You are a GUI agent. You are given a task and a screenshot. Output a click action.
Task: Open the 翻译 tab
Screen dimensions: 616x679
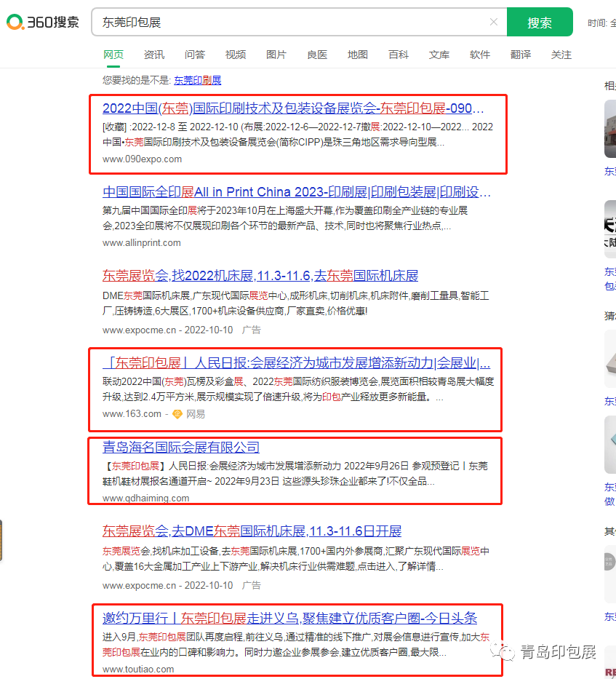click(520, 55)
